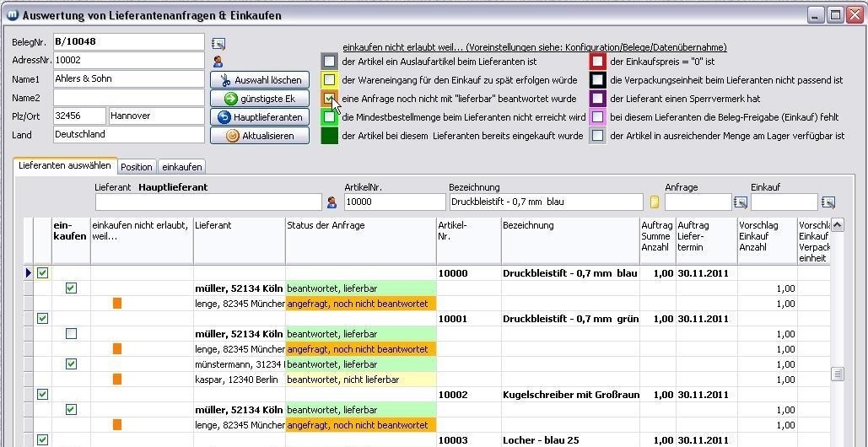
Task: Click the Auswahl löschen button
Action: [x=260, y=80]
